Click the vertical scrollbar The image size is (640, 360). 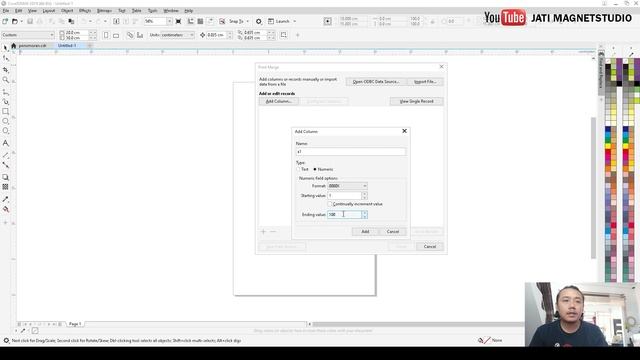pos(593,188)
